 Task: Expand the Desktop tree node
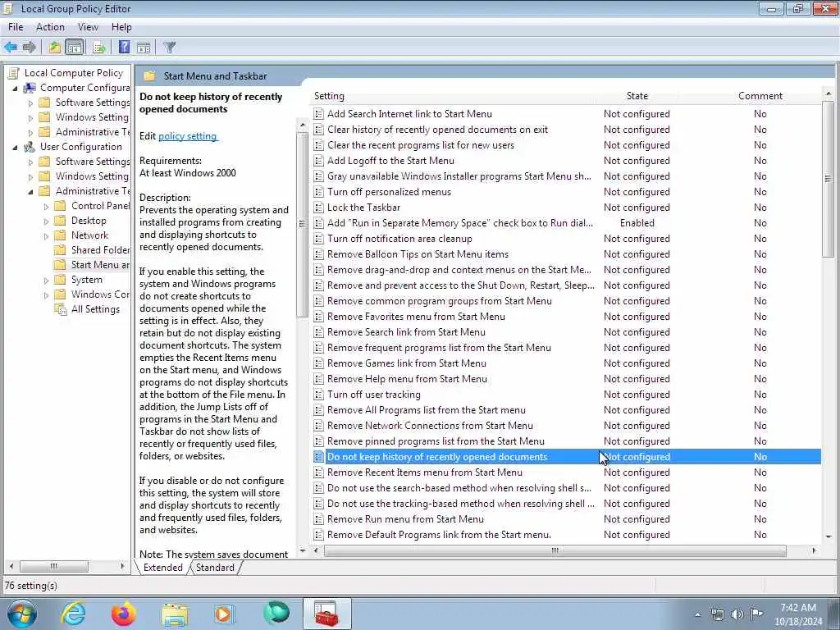pos(46,221)
